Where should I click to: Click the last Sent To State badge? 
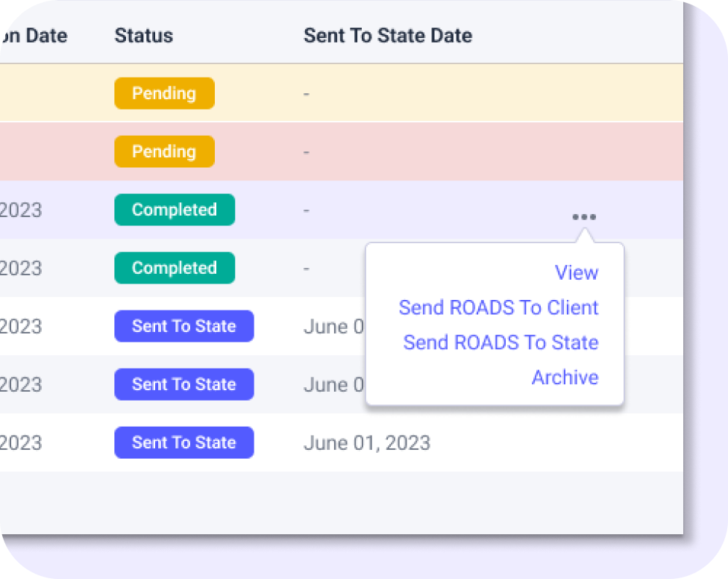point(183,442)
